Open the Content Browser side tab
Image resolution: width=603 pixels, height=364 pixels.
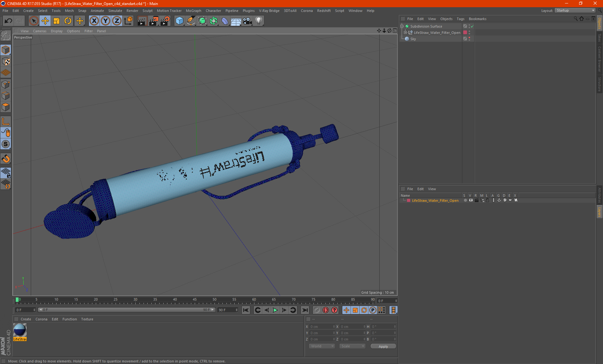click(x=599, y=59)
